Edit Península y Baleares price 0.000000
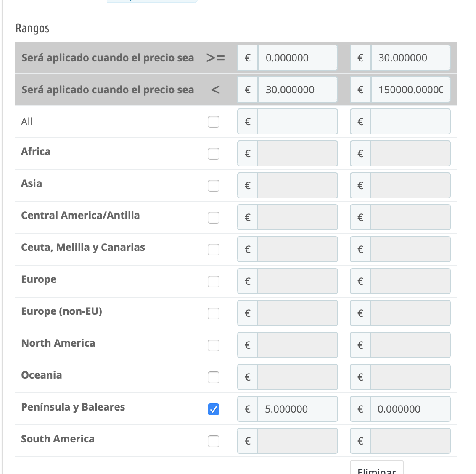476x474 pixels. [410, 409]
